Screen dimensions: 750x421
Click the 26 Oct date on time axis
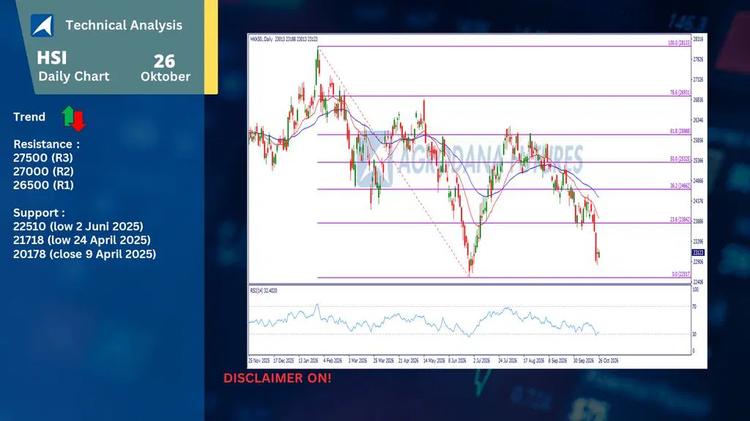(x=608, y=361)
